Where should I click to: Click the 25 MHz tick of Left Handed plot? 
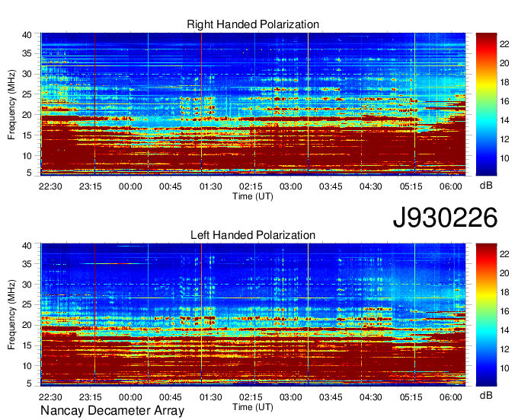(x=27, y=304)
